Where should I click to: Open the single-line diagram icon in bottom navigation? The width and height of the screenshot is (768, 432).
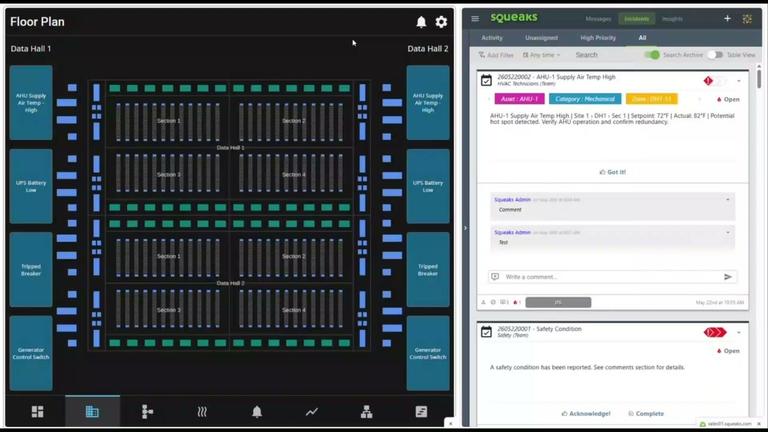tap(147, 411)
